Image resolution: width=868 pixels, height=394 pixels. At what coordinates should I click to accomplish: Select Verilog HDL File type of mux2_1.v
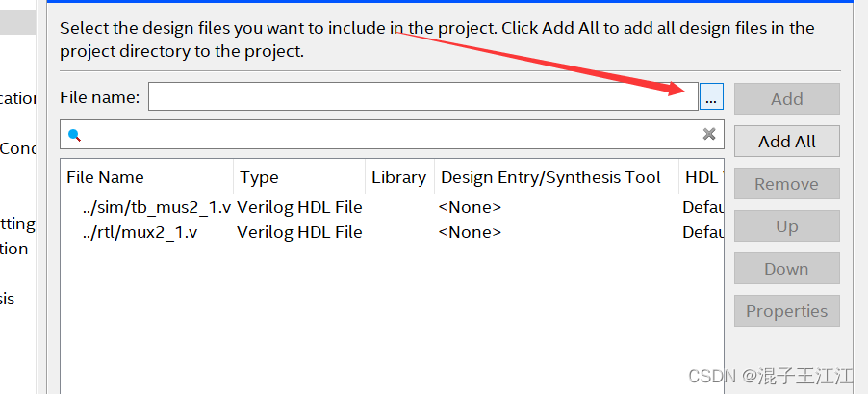[299, 232]
